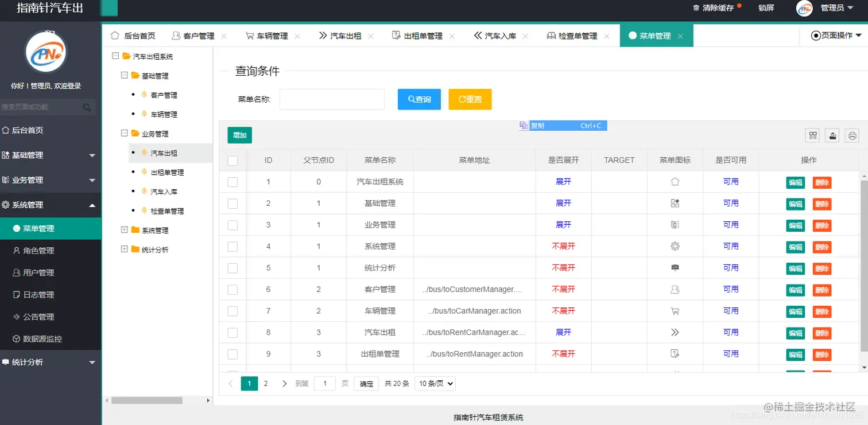Image resolution: width=868 pixels, height=425 pixels.
Task: Go to page 2
Action: click(x=266, y=384)
